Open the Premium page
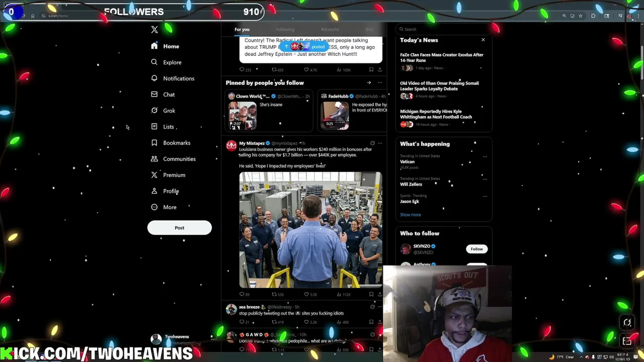This screenshot has height=362, width=644. [168, 175]
